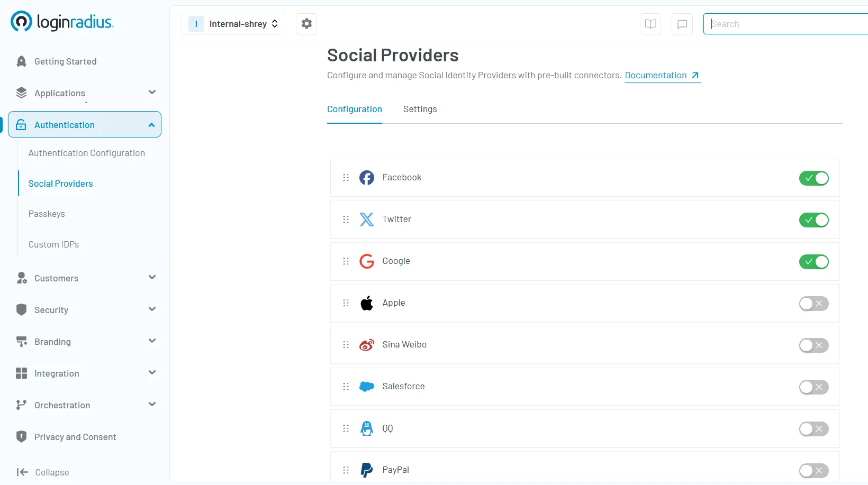Click the Orchestration icon in the sidebar
Viewport: 868px width, 485px height.
(x=21, y=405)
